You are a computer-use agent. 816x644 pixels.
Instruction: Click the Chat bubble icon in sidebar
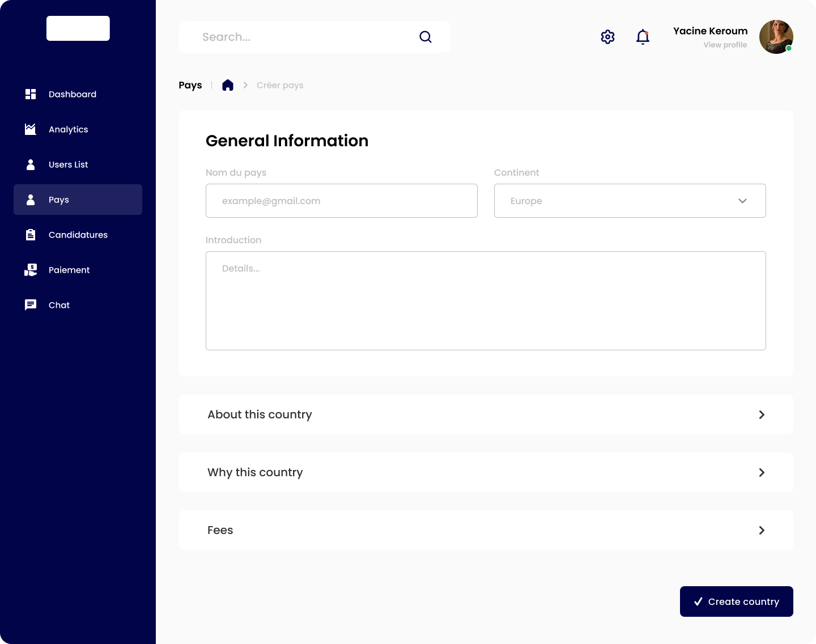point(31,305)
